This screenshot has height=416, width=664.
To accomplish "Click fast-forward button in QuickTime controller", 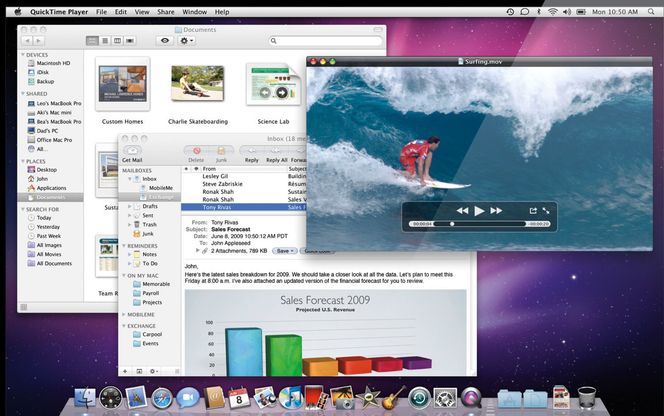I will click(496, 211).
